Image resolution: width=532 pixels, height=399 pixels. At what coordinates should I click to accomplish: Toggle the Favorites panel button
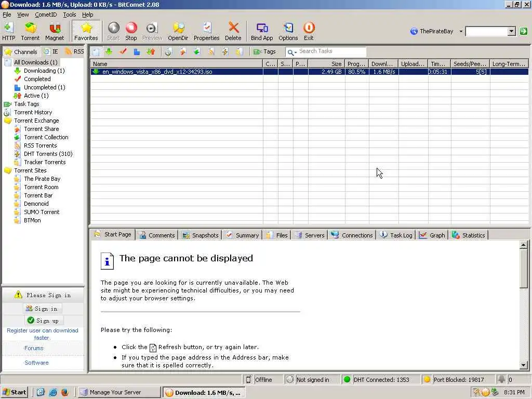tap(86, 31)
